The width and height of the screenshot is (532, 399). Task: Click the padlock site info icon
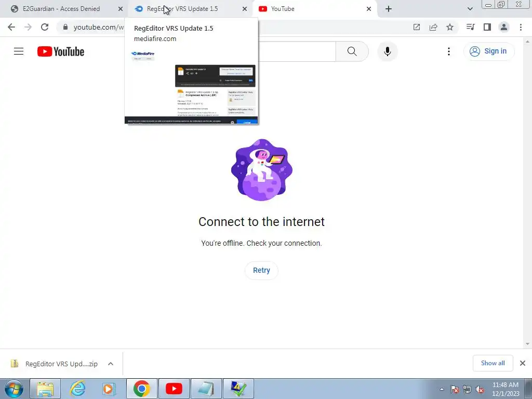(65, 27)
